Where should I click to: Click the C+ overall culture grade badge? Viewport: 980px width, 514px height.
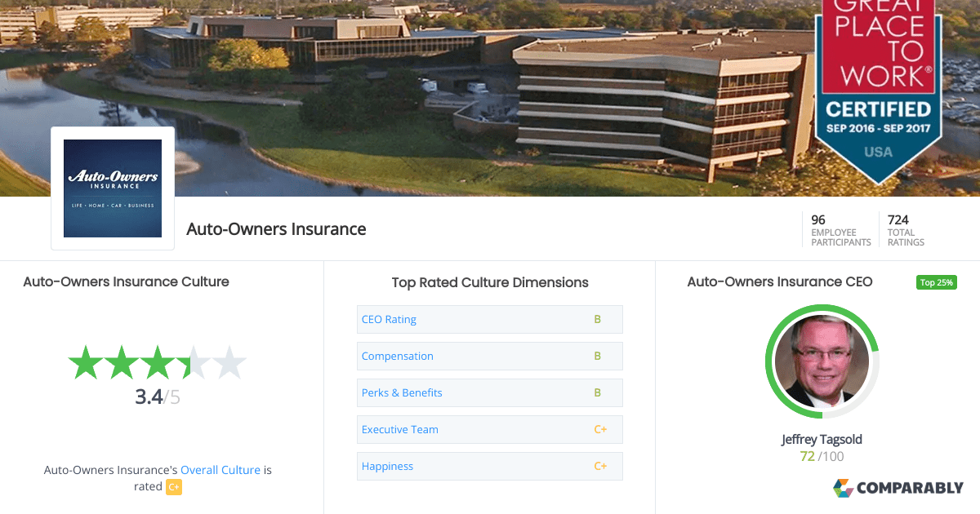tap(174, 487)
